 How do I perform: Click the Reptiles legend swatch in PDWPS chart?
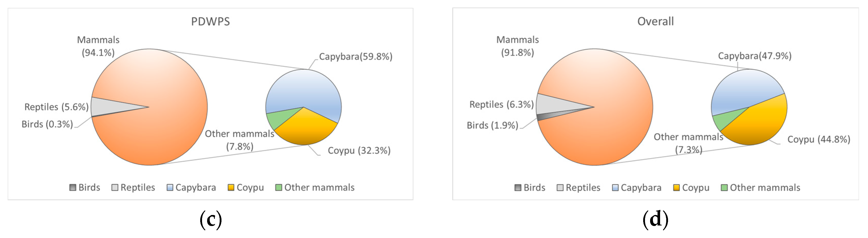click(x=114, y=187)
